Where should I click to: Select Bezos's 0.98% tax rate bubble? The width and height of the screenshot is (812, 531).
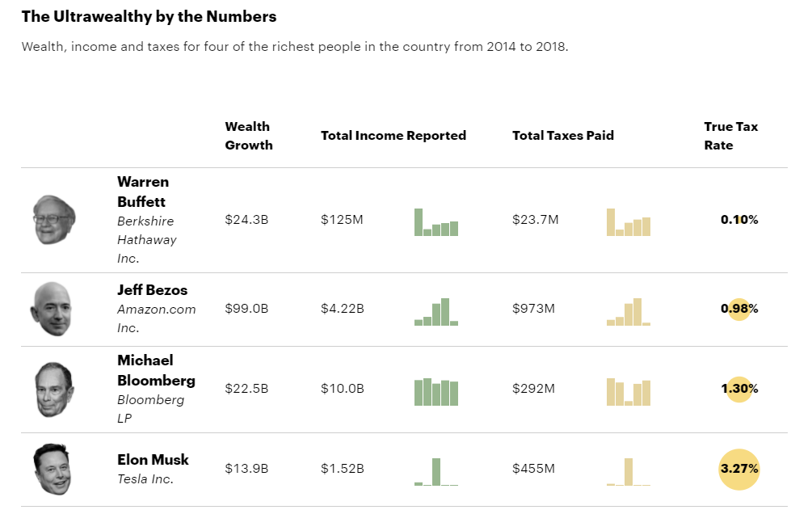(x=739, y=309)
